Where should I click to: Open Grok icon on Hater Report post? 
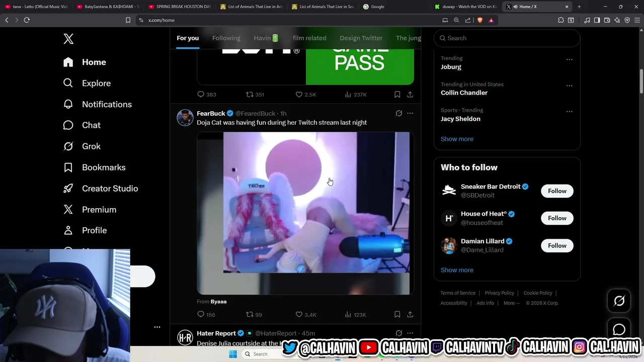pyautogui.click(x=398, y=333)
